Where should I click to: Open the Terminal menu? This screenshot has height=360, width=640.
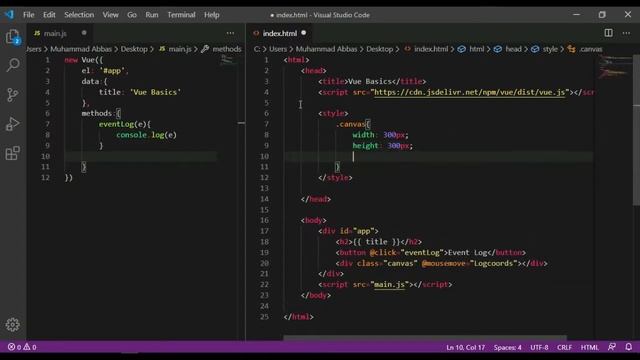181,15
